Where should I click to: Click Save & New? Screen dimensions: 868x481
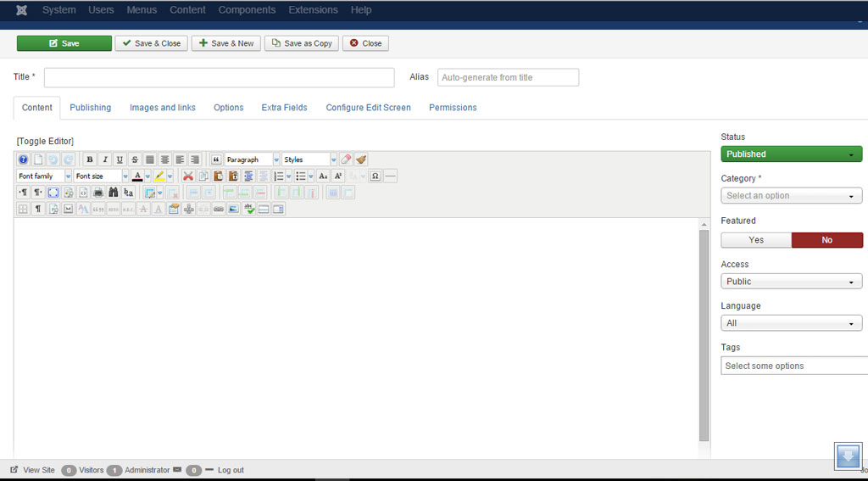pos(226,43)
